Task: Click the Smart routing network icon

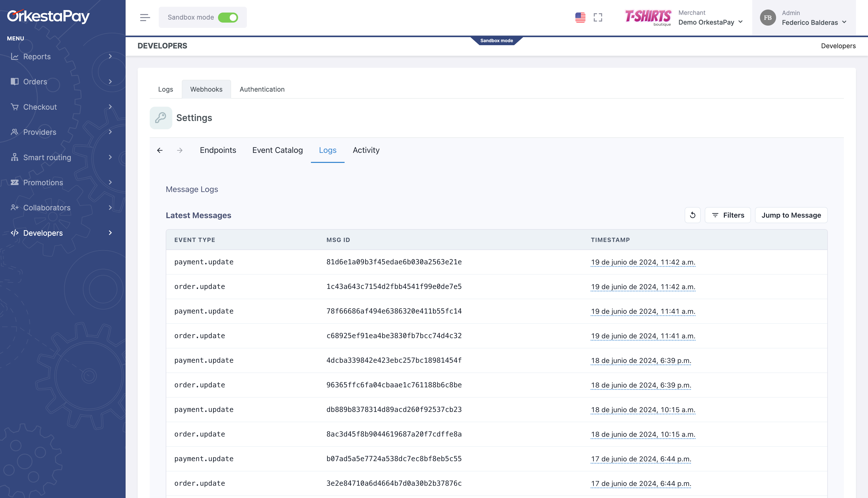Action: pyautogui.click(x=14, y=157)
